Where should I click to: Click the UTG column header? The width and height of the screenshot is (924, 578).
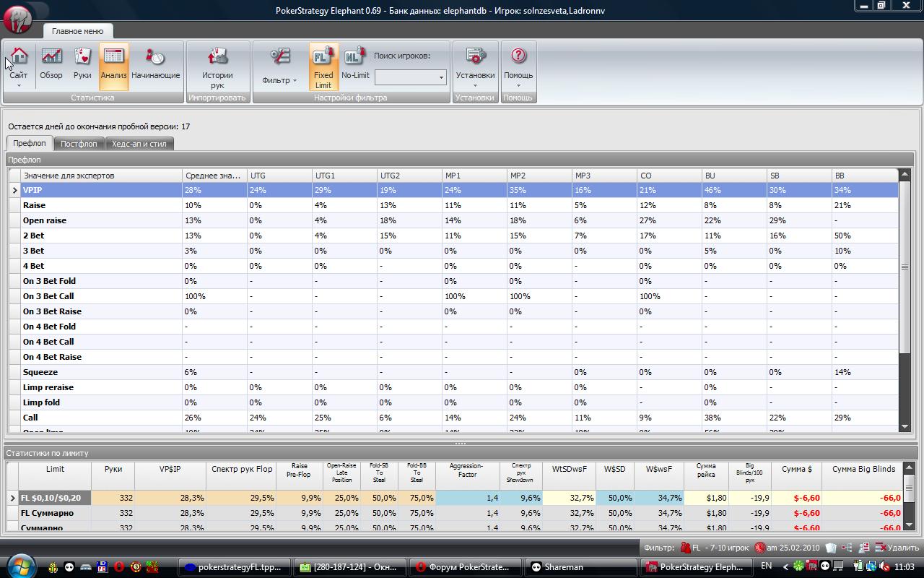click(x=279, y=176)
